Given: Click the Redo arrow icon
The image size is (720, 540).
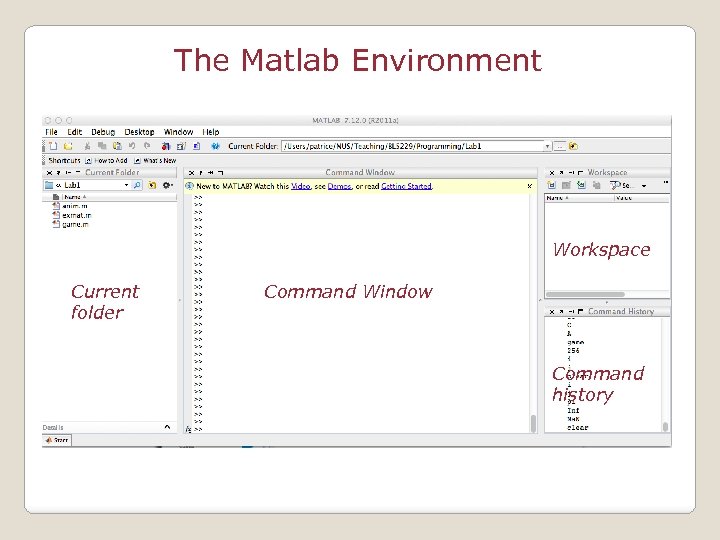Looking at the screenshot, I should (147, 146).
